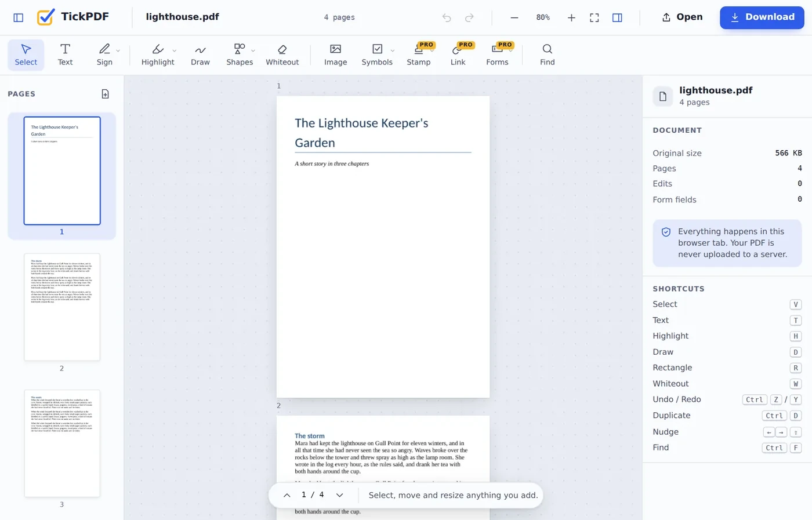This screenshot has width=812, height=520.
Task: Open the Symbols dropdown arrow
Action: tap(393, 50)
